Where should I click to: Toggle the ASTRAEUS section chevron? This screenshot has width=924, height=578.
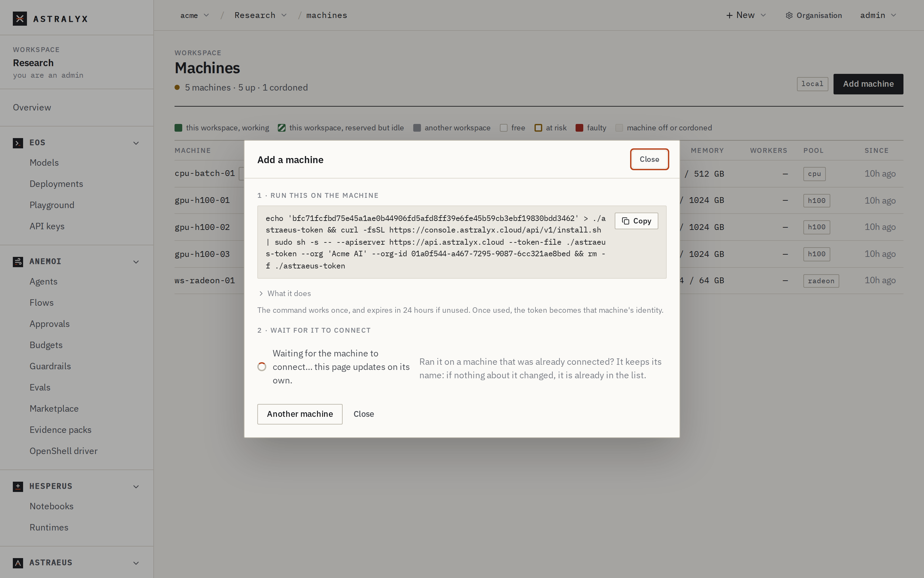(136, 563)
